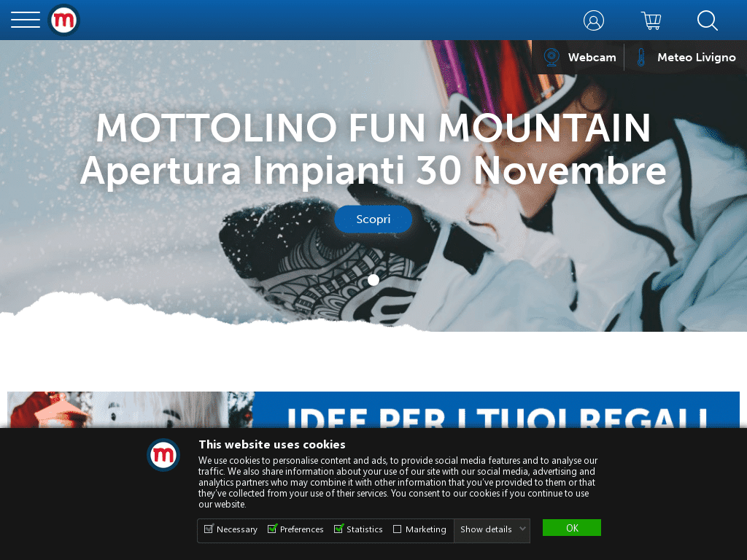
Task: Accept cookies with the OK button
Action: (572, 528)
